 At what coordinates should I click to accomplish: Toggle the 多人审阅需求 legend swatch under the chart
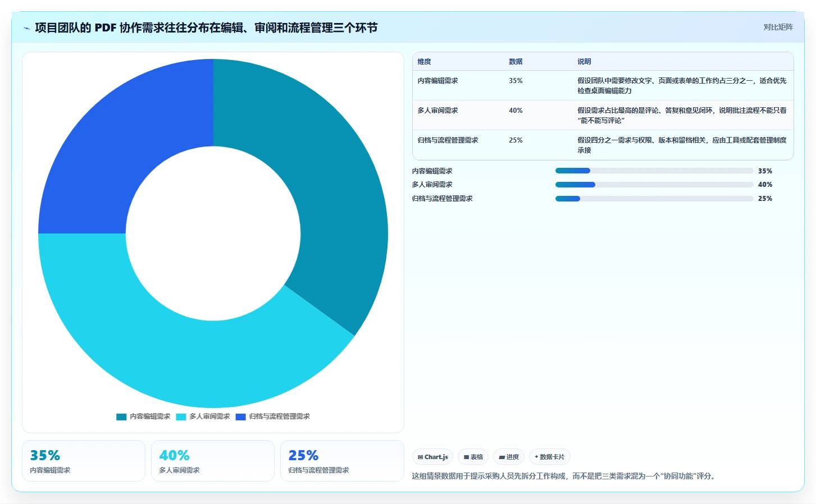tap(181, 416)
